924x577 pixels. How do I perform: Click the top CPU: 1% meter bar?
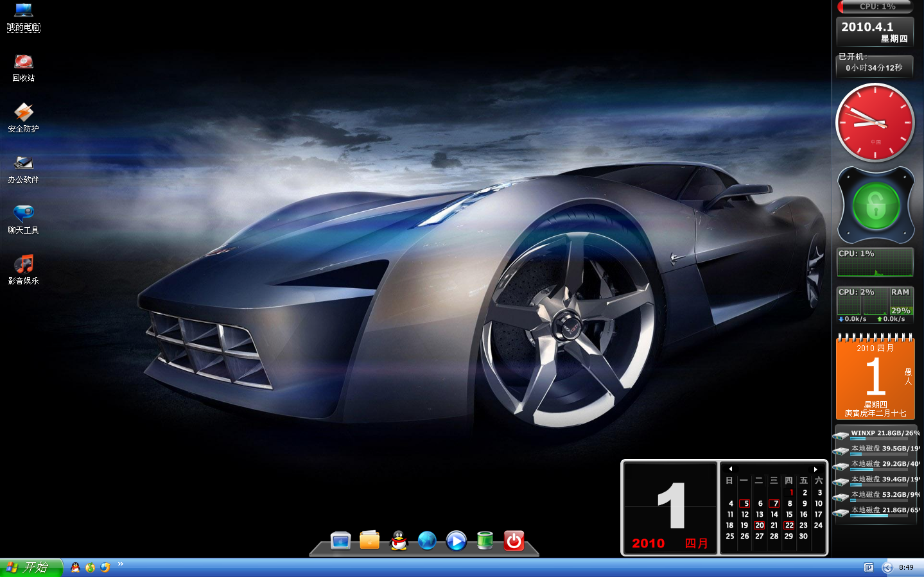tap(875, 6)
